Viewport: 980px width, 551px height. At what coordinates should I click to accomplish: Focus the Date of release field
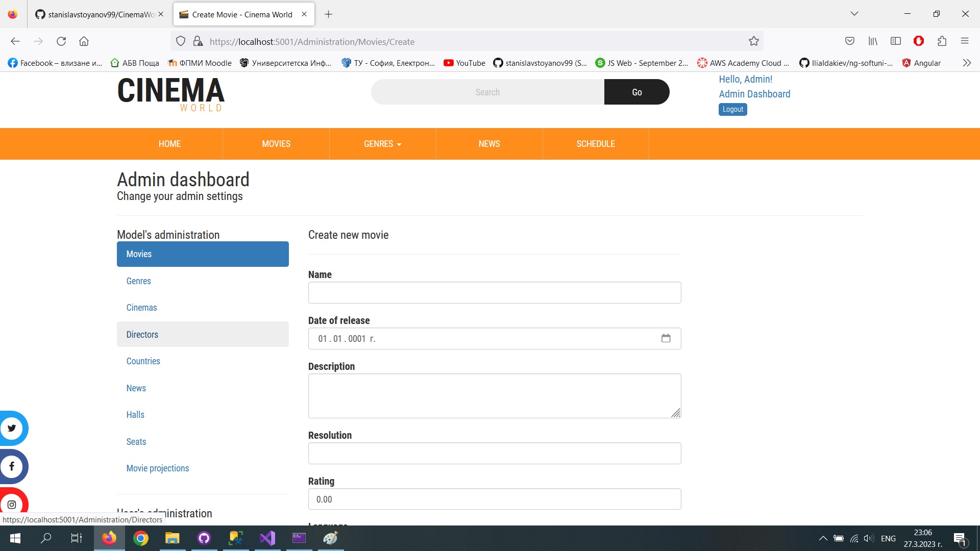tap(495, 339)
